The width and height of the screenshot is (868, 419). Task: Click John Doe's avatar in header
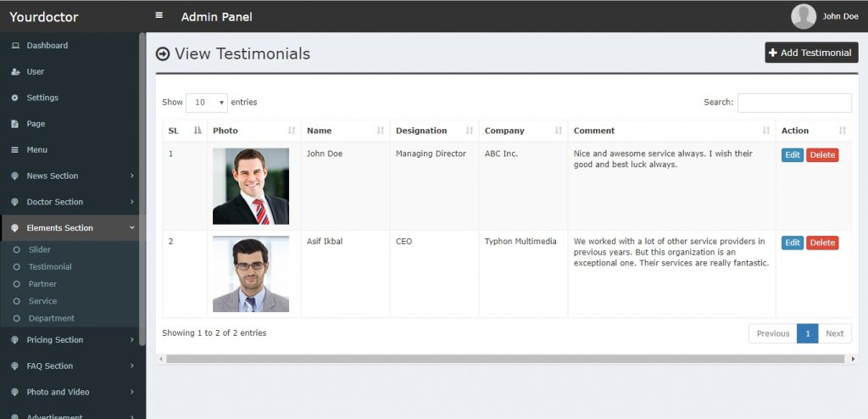coord(804,16)
